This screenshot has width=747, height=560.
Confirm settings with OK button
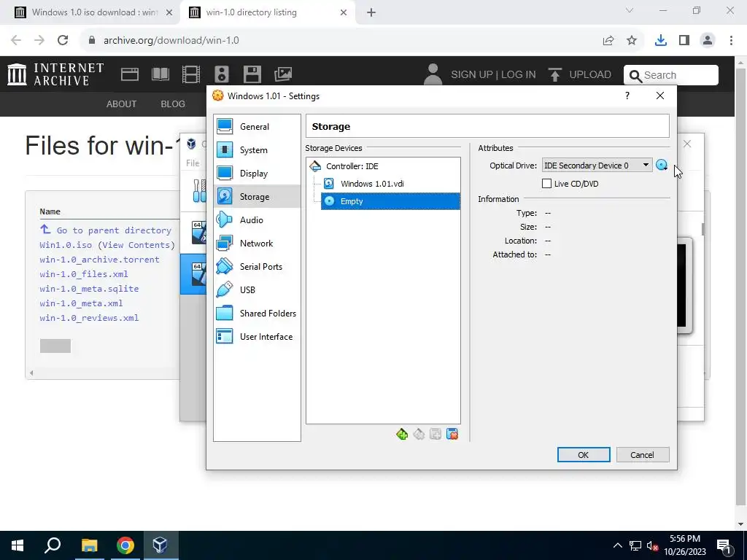click(x=584, y=455)
